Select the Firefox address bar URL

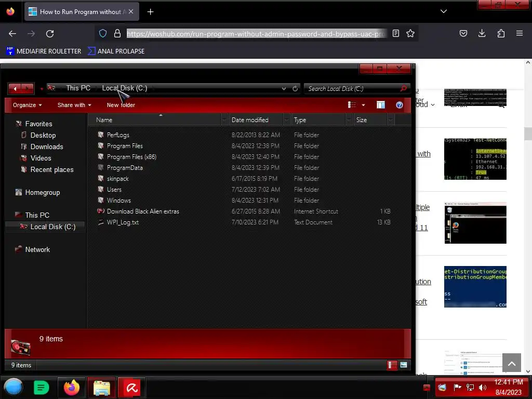(256, 34)
